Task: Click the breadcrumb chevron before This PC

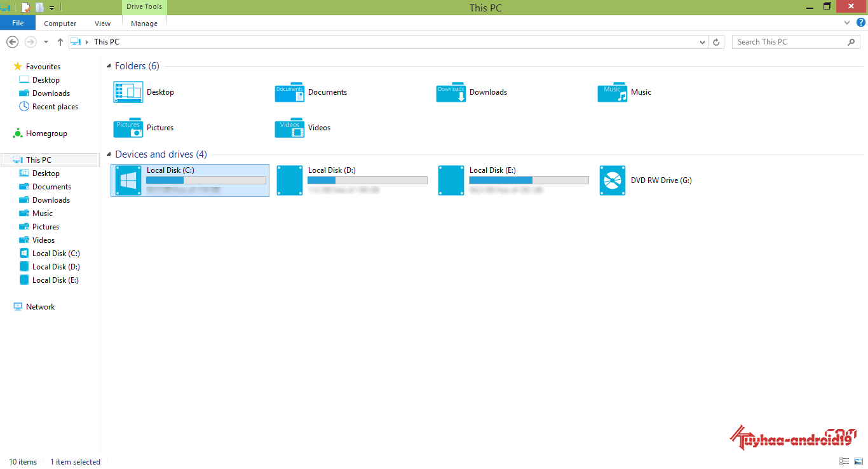Action: [x=87, y=42]
